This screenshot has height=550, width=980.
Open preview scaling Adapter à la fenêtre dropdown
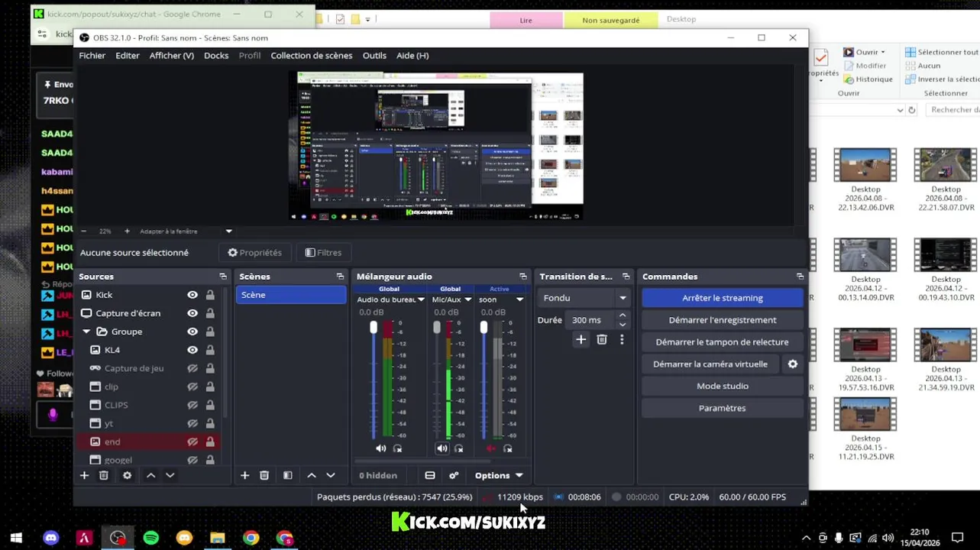pos(228,231)
